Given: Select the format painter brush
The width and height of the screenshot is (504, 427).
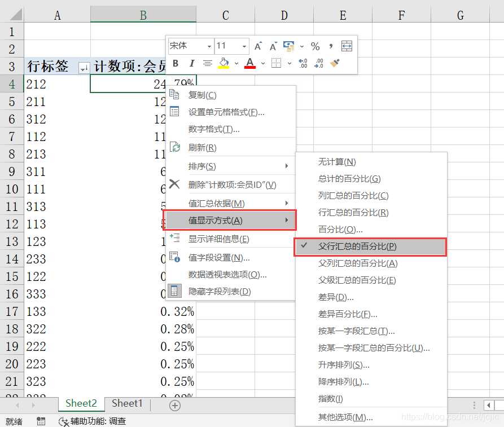Looking at the screenshot, I should [335, 63].
